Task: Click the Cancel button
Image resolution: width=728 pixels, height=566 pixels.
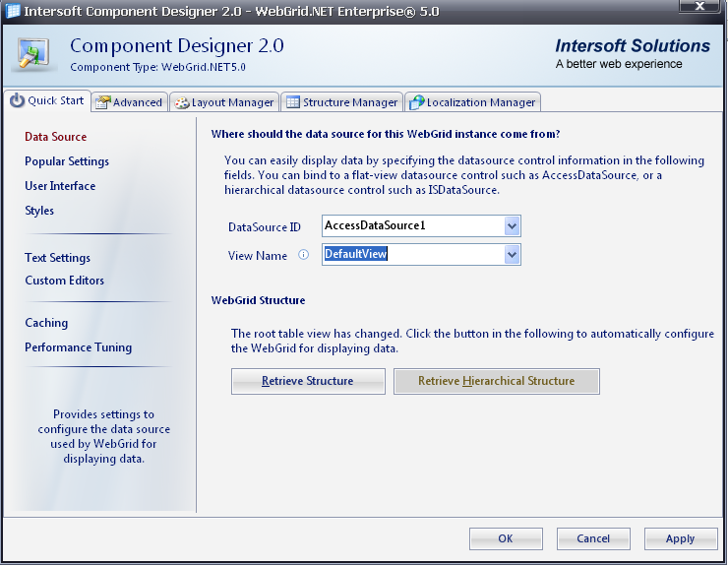Action: 593,538
